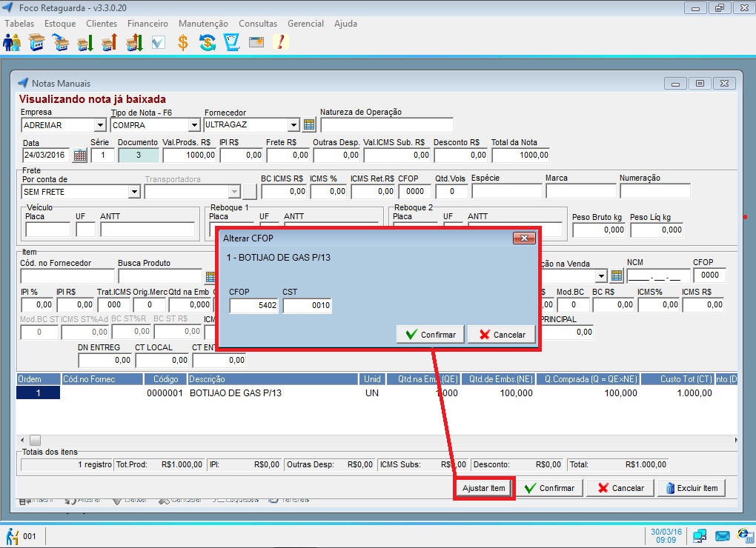
Task: Open the Manutenção menu
Action: click(x=203, y=24)
